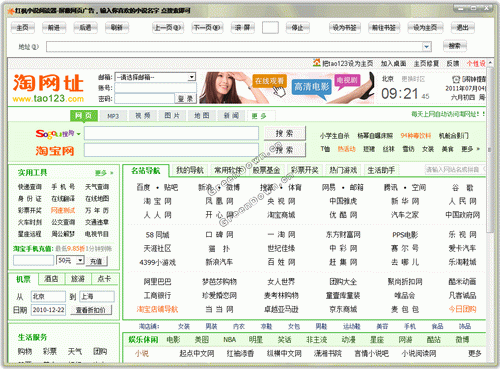Exit using the 退出 button

coord(462,28)
